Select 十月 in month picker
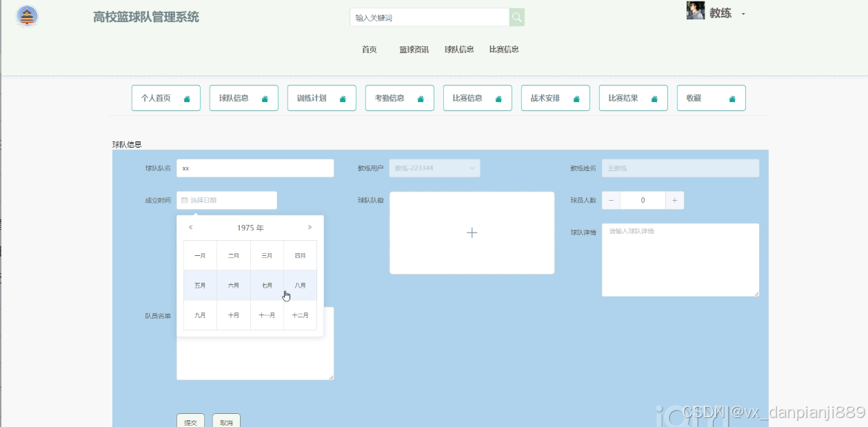Viewport: 868px width, 427px height. click(x=234, y=315)
